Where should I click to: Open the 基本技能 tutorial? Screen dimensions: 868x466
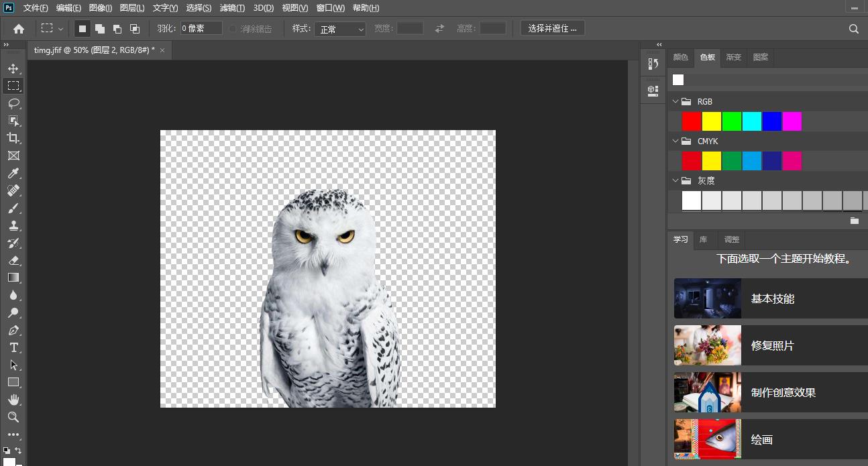[771, 299]
